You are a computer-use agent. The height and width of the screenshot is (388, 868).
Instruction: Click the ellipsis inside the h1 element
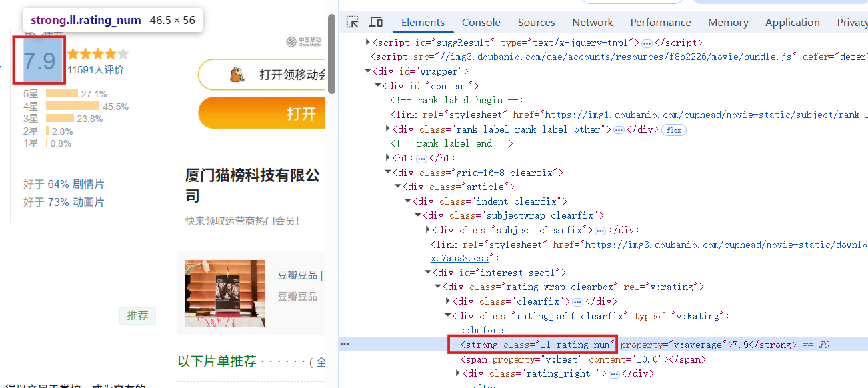pyautogui.click(x=421, y=159)
